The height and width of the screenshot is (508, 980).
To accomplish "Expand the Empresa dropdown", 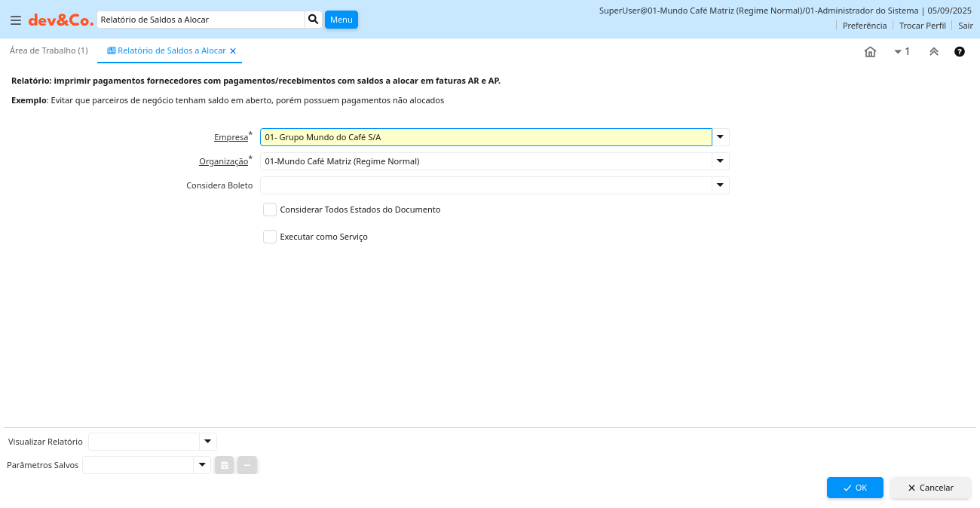I will tap(720, 137).
